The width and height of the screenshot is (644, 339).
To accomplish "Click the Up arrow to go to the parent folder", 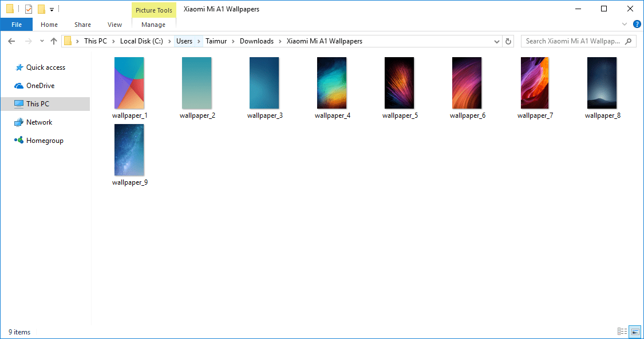I will coord(54,41).
